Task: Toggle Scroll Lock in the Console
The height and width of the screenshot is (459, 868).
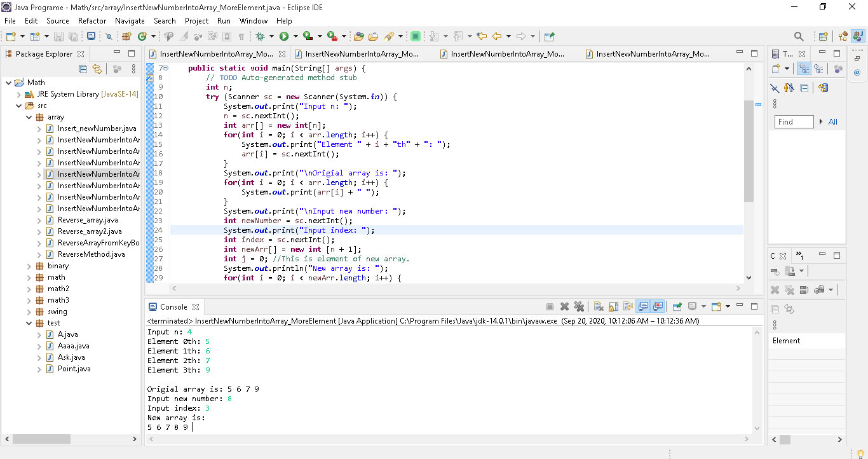Action: click(612, 306)
